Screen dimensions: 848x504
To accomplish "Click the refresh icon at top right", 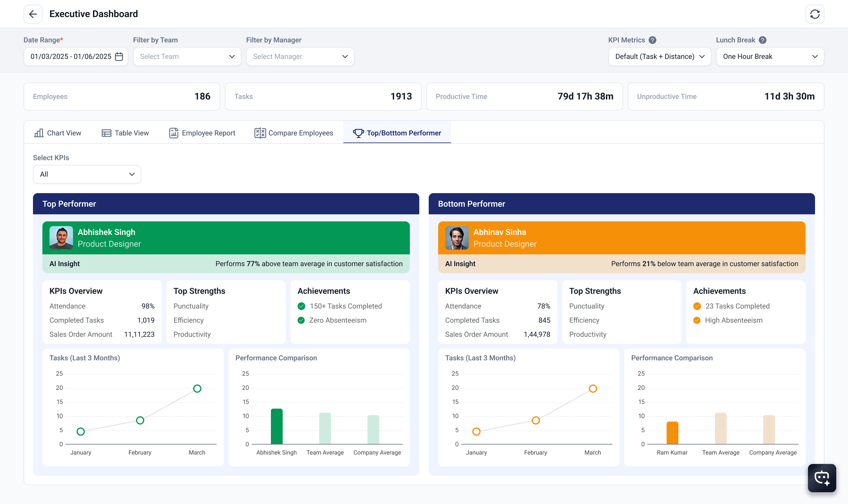I will pyautogui.click(x=815, y=14).
